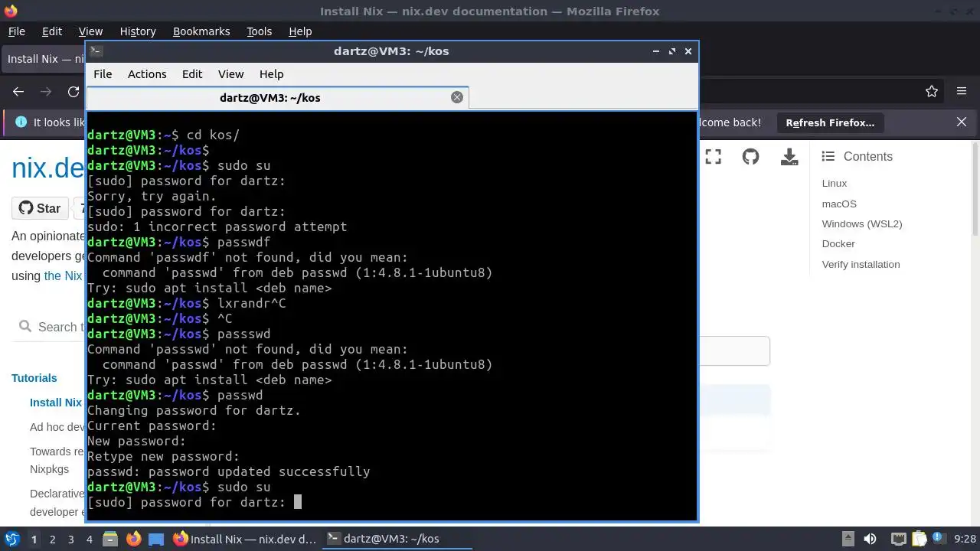Viewport: 980px width, 551px height.
Task: Click the show desktop taskbar icon
Action: tap(156, 540)
